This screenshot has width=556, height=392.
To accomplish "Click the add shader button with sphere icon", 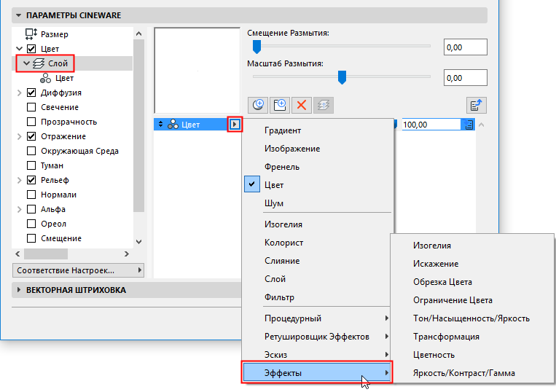I will (258, 105).
